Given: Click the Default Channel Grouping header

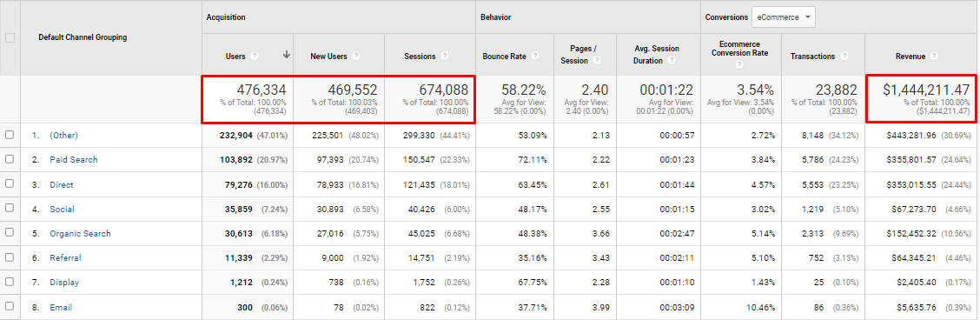Looking at the screenshot, I should [83, 37].
